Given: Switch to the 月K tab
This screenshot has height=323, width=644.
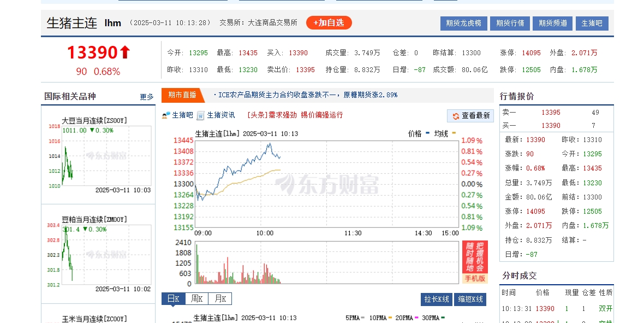Looking at the screenshot, I should click(x=220, y=299).
